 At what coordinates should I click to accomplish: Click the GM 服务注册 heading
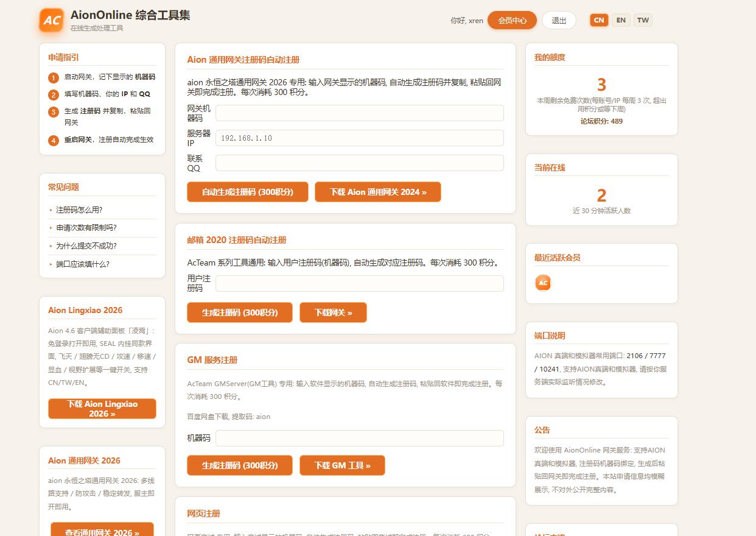tap(212, 360)
